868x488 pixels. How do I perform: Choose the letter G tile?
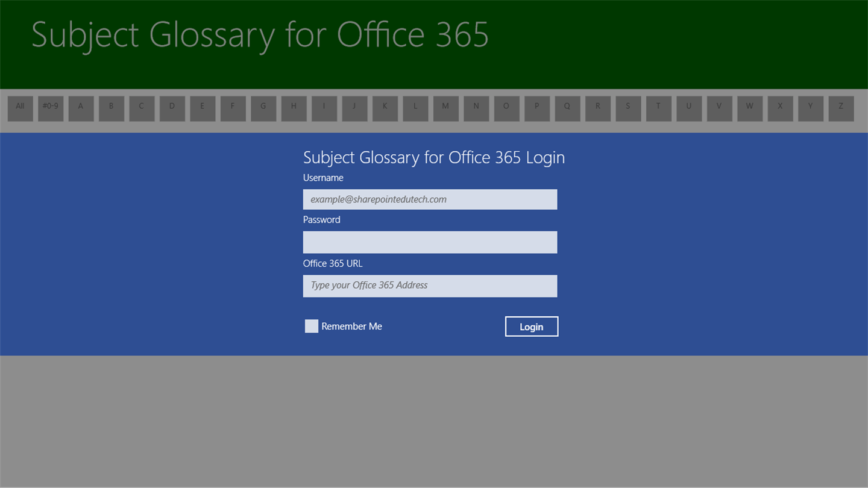[x=263, y=108]
